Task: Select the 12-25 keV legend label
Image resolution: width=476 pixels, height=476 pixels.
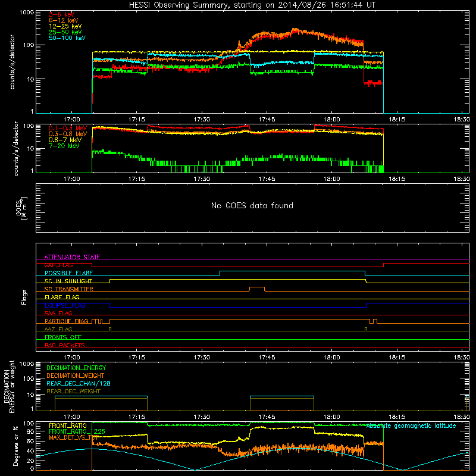Action: tap(65, 26)
